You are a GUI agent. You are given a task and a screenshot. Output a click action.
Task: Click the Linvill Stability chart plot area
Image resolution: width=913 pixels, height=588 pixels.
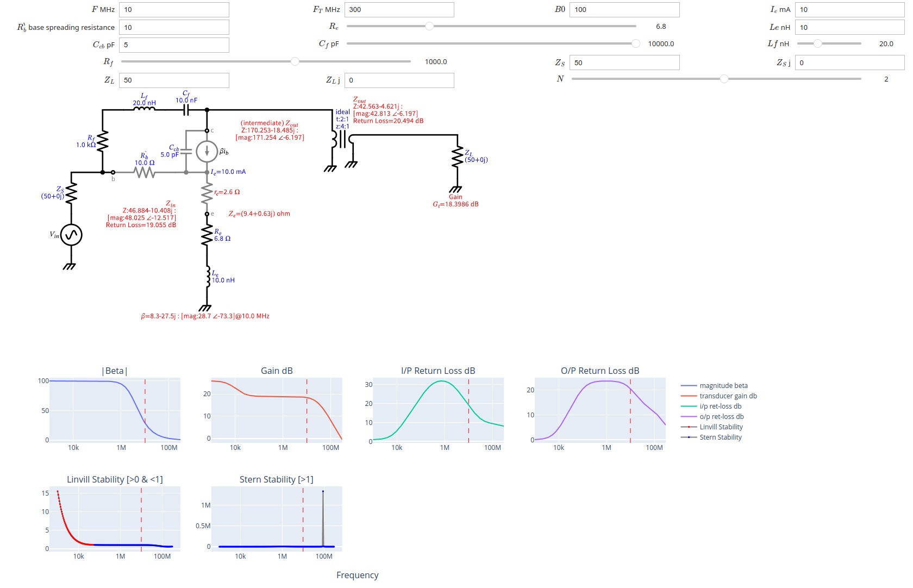[115, 520]
